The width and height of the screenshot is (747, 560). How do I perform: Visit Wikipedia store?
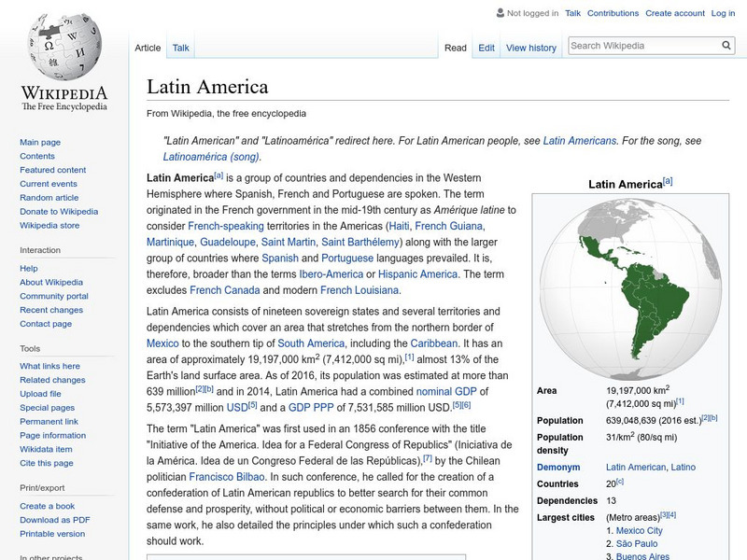click(49, 225)
